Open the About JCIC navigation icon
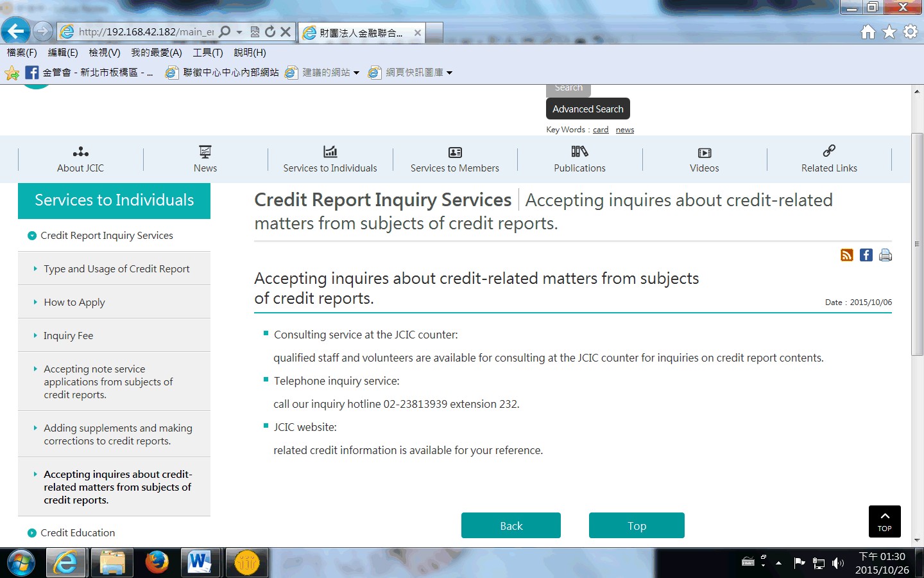The width and height of the screenshot is (924, 578). coord(80,152)
